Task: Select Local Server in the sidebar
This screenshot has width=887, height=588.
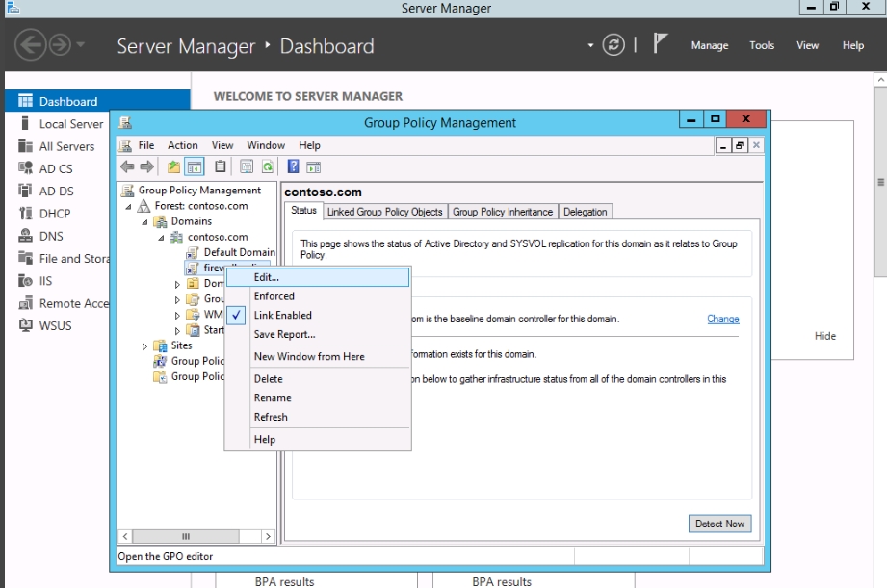Action: pyautogui.click(x=63, y=124)
